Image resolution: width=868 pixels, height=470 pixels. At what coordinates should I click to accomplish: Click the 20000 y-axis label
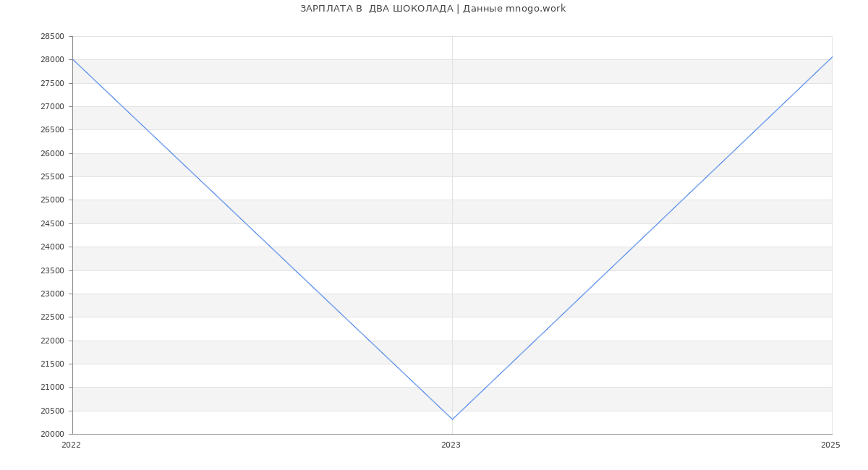52,435
